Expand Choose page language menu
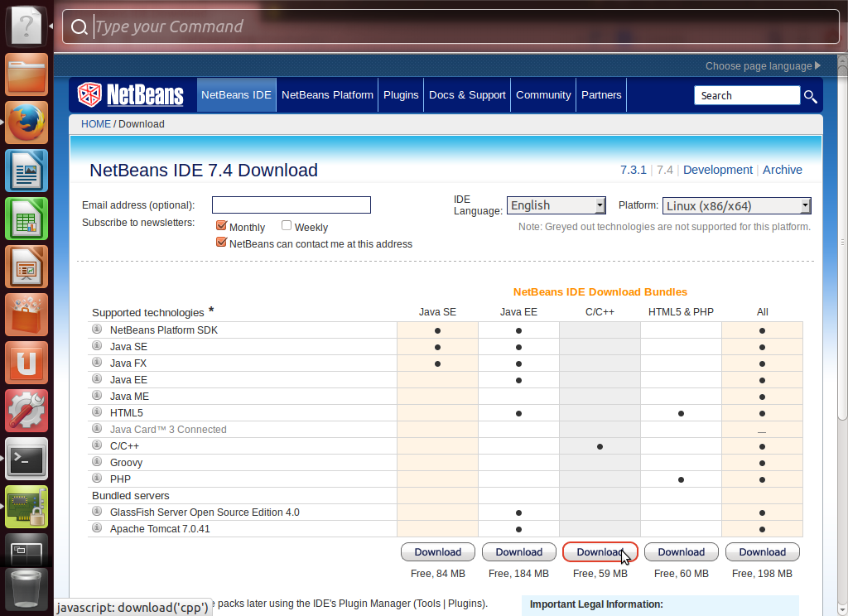The height and width of the screenshot is (616, 848). (763, 66)
